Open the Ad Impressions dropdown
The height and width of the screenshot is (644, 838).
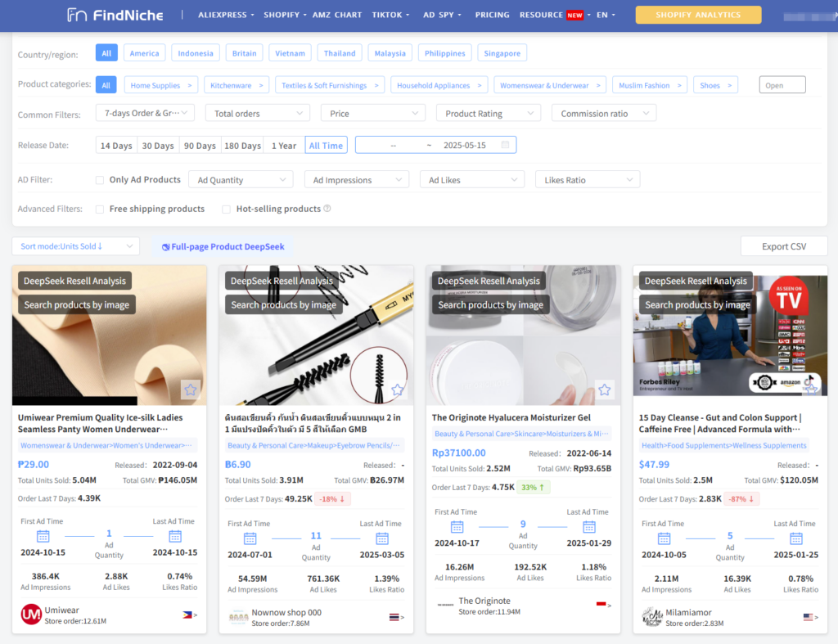pyautogui.click(x=357, y=179)
